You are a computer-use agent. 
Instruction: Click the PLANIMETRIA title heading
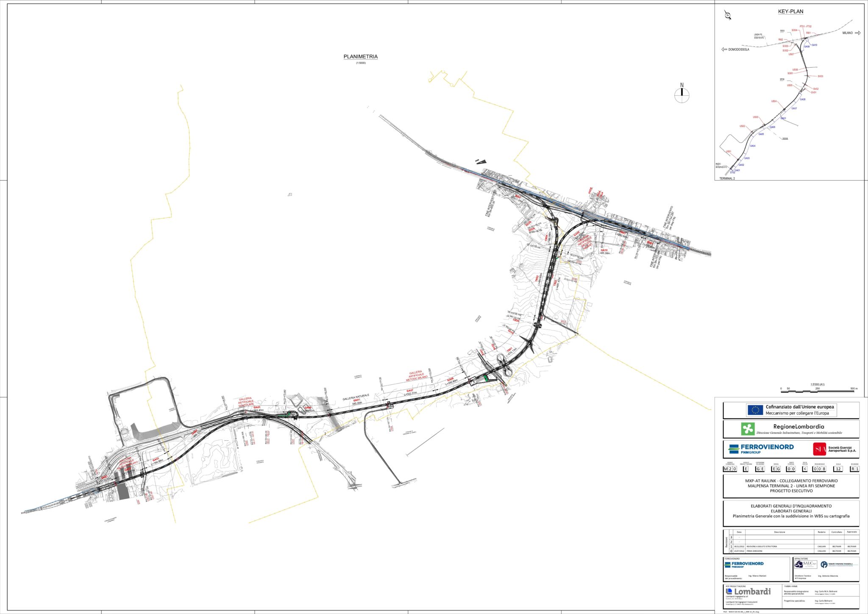click(360, 57)
